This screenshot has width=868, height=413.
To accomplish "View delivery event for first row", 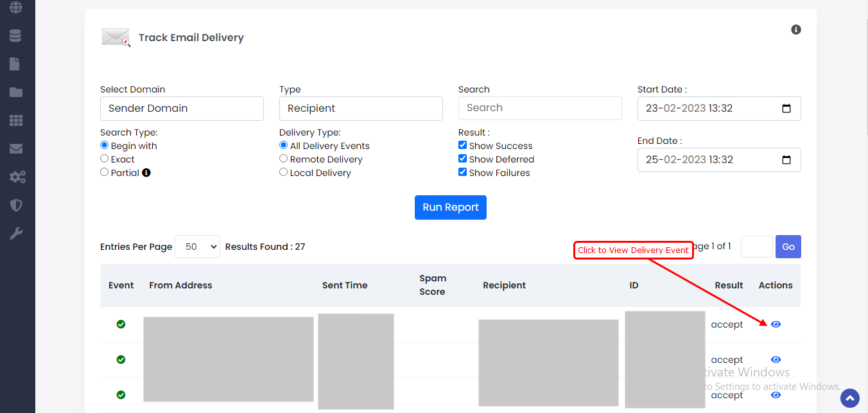I will click(x=776, y=324).
